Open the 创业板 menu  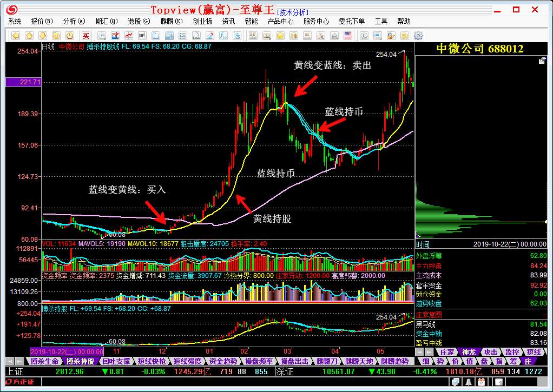click(202, 22)
